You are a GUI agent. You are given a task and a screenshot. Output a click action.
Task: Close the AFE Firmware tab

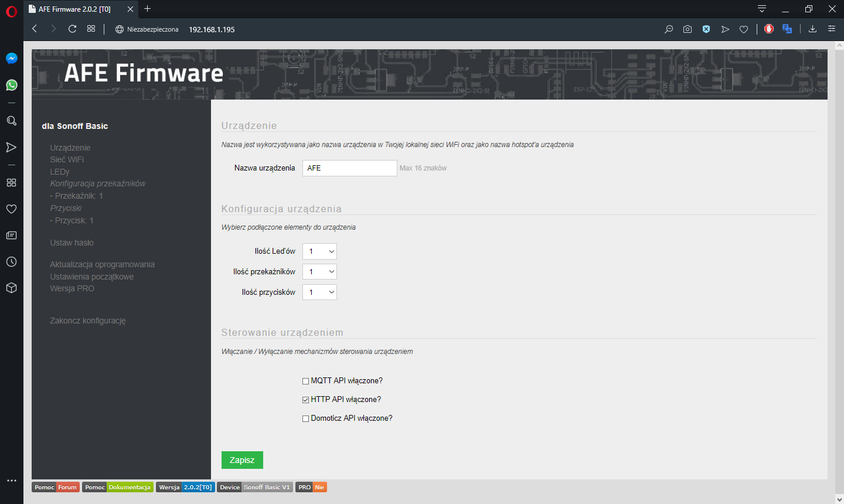click(x=130, y=9)
